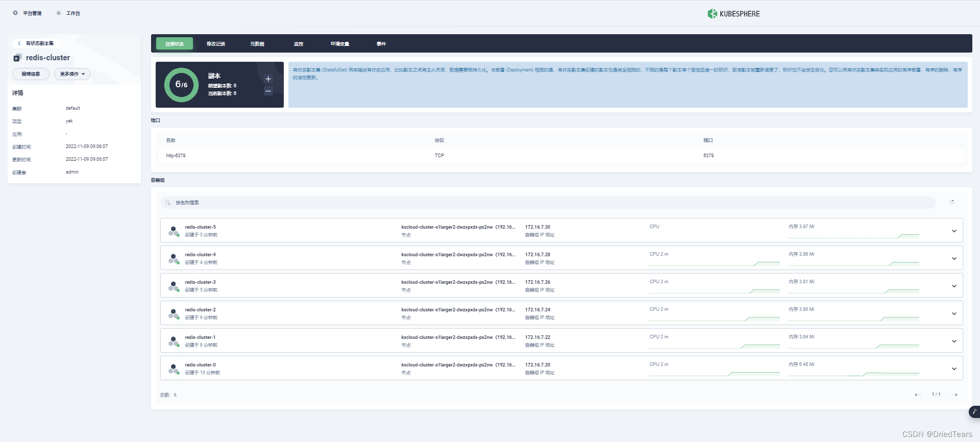The width and height of the screenshot is (980, 442).
Task: Open redis-cluster-5 pod name link
Action: (200, 227)
